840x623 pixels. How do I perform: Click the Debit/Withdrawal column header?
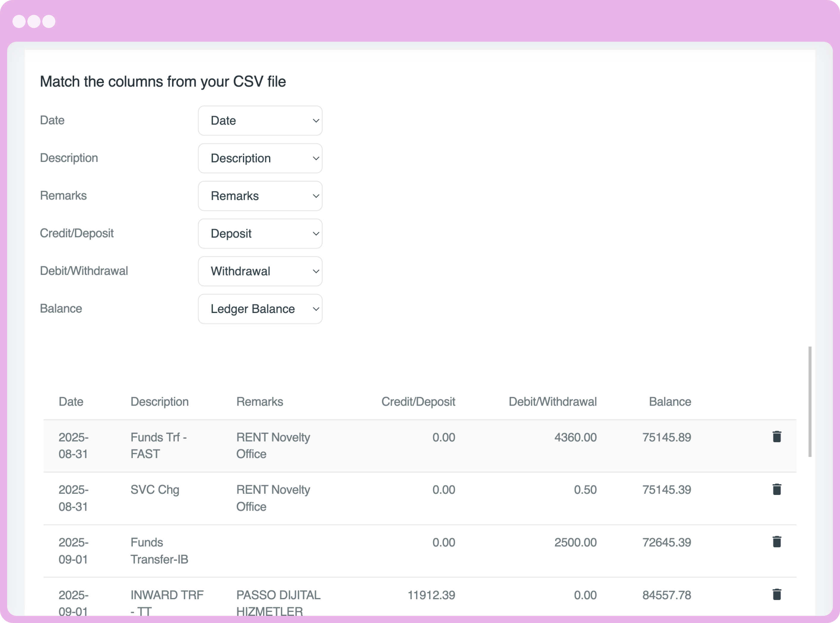coord(552,402)
